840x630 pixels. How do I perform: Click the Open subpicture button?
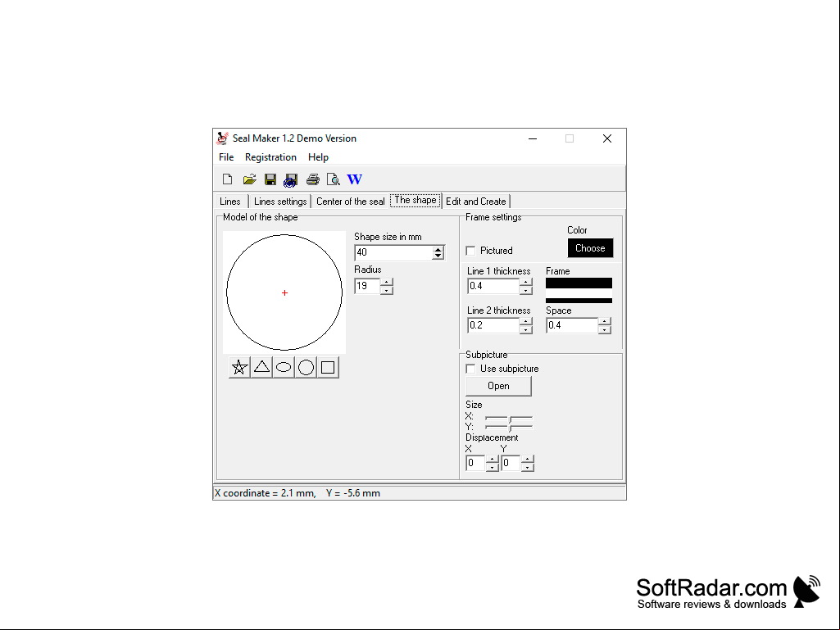pyautogui.click(x=499, y=386)
